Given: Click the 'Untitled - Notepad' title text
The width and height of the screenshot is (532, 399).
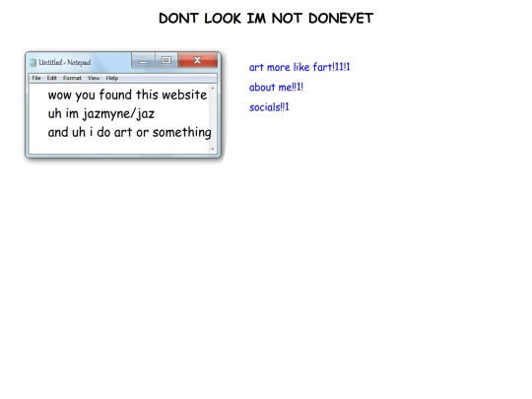Looking at the screenshot, I should tap(65, 62).
